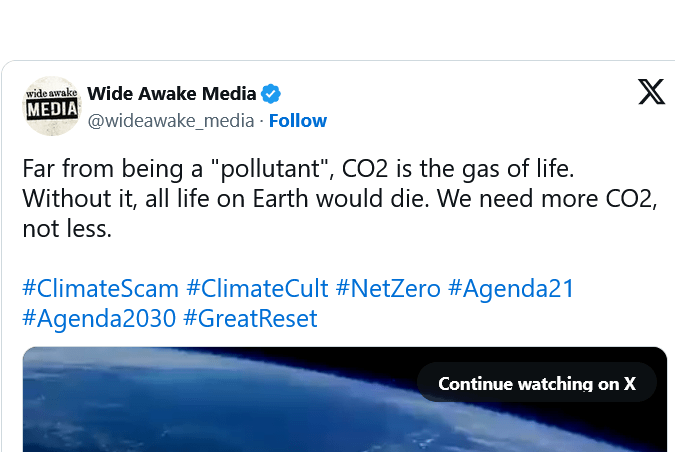Open the #ClimateCult hashtag
The image size is (675, 463).
[x=257, y=289]
